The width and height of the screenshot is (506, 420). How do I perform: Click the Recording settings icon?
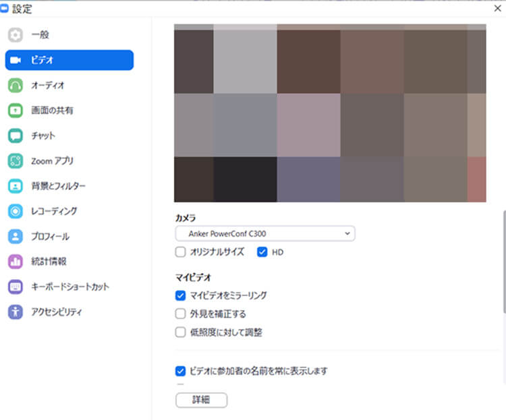click(16, 211)
